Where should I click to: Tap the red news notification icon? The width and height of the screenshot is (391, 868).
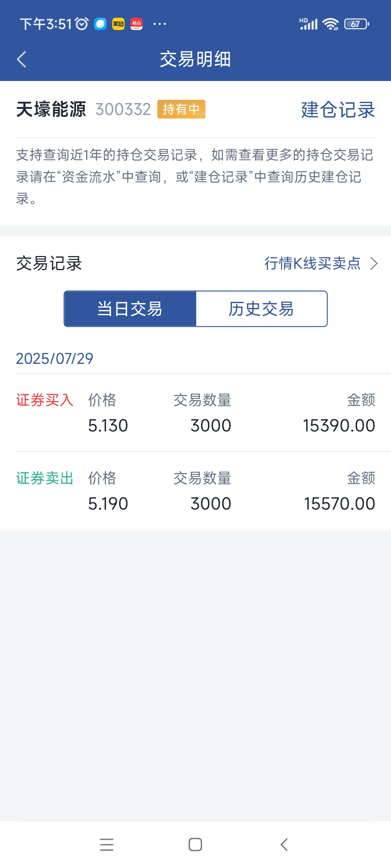coord(136,24)
